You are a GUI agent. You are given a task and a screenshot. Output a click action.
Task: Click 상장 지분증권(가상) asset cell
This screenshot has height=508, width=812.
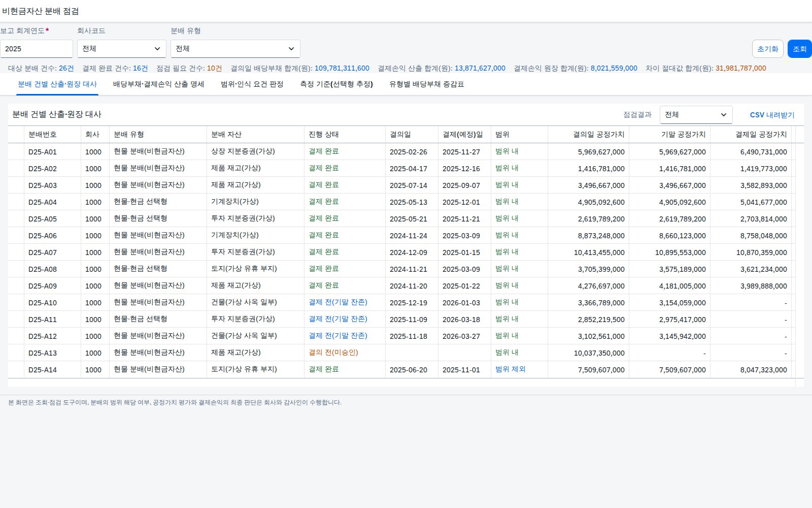(243, 151)
